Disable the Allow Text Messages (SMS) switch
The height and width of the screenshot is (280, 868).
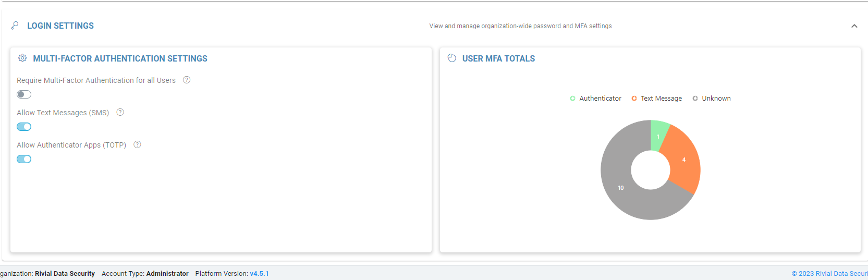coord(24,127)
